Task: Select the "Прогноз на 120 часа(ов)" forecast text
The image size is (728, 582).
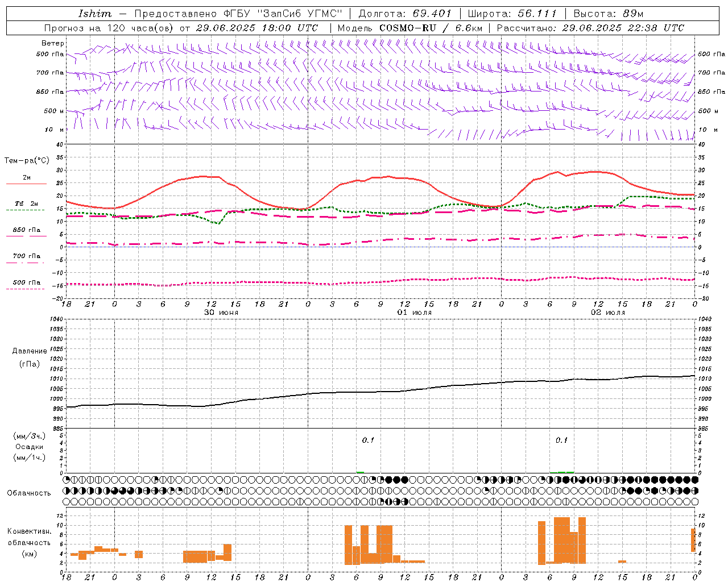Action: 110,28
